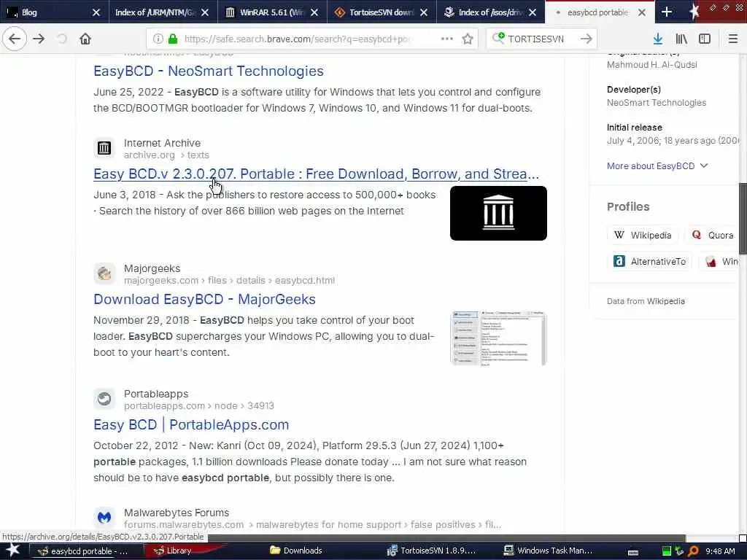Open the start menu star icon
Viewport: 747px width, 560px height.
pos(12,551)
